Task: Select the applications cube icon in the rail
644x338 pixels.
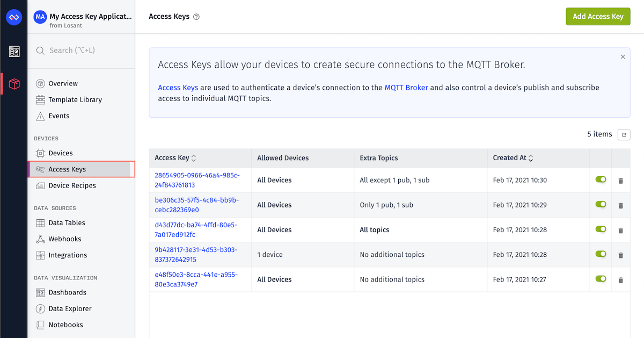Action: click(x=14, y=84)
